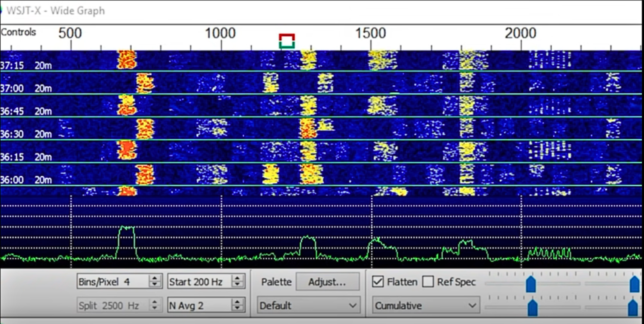Select the N Avg input field
Image resolution: width=644 pixels, height=324 pixels.
coord(197,305)
